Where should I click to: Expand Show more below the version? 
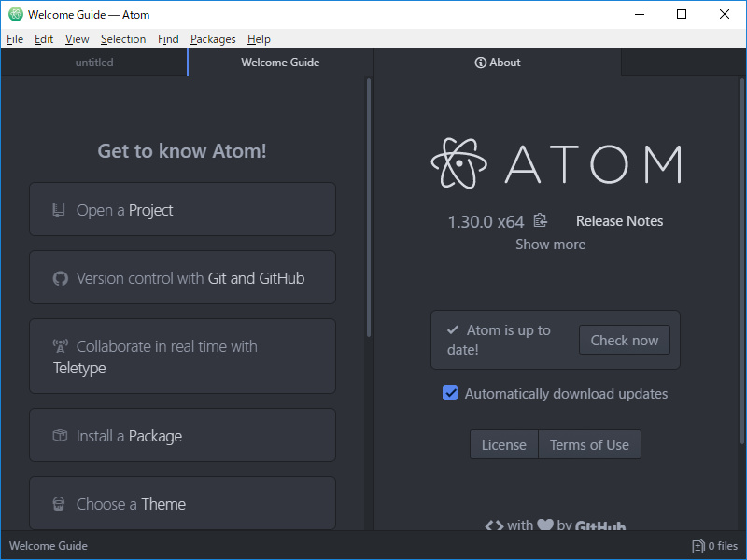[x=550, y=244]
